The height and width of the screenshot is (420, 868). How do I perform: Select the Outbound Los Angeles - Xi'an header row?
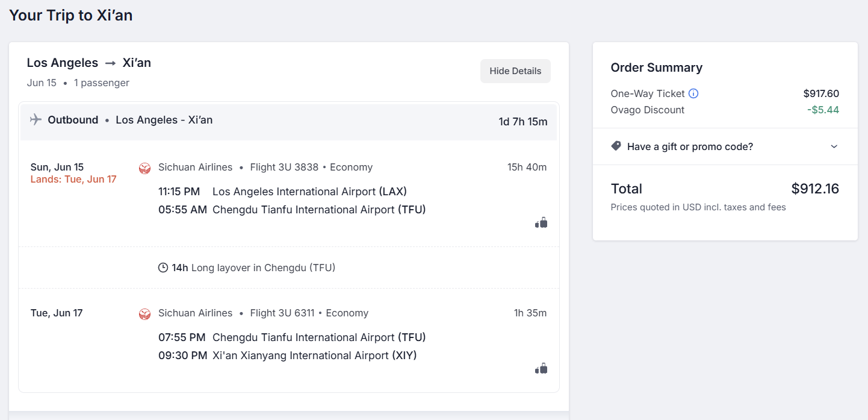pos(288,122)
